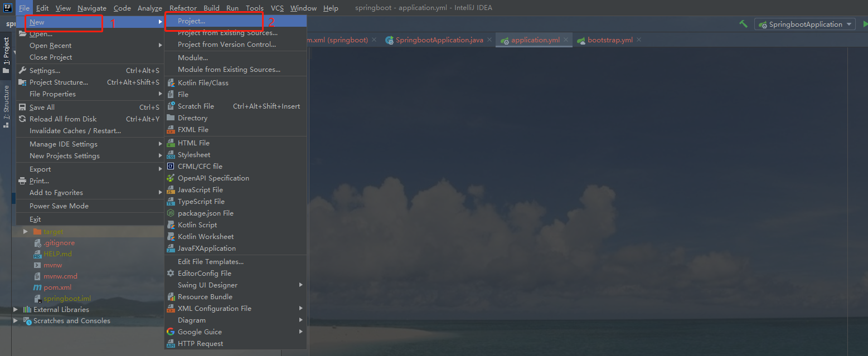Open Add to Favorites submenu
The image size is (868, 356).
89,193
